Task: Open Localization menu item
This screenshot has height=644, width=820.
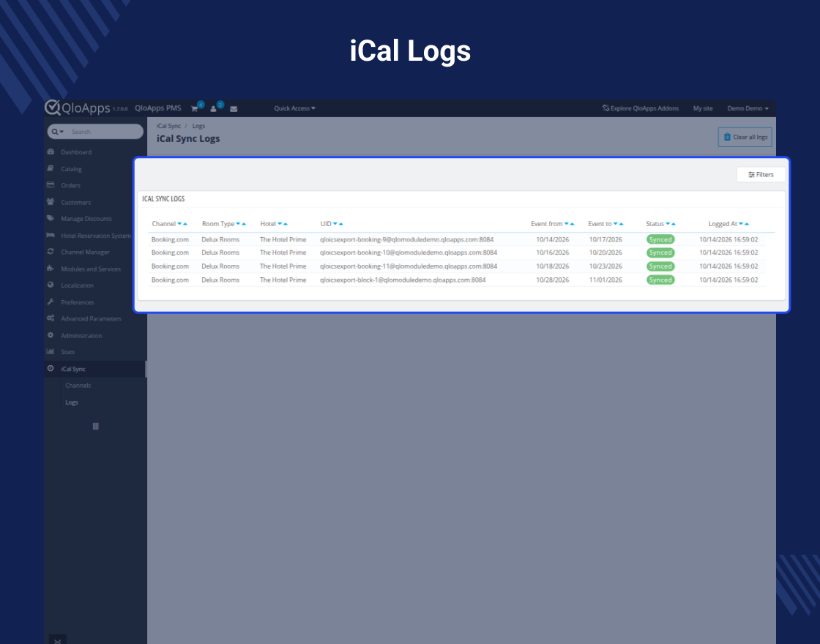Action: [x=77, y=285]
